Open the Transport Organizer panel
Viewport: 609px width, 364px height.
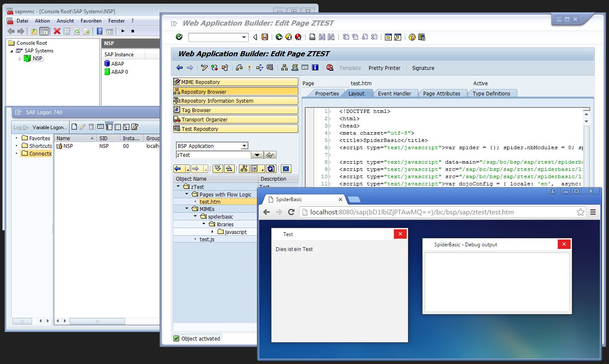click(236, 119)
